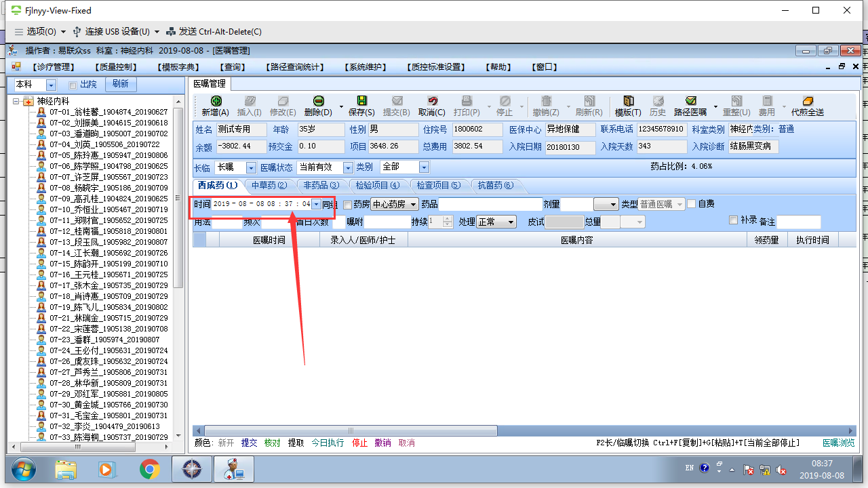This screenshot has width=868, height=488.
Task: Open the 【系统维护】 menu
Action: (366, 67)
